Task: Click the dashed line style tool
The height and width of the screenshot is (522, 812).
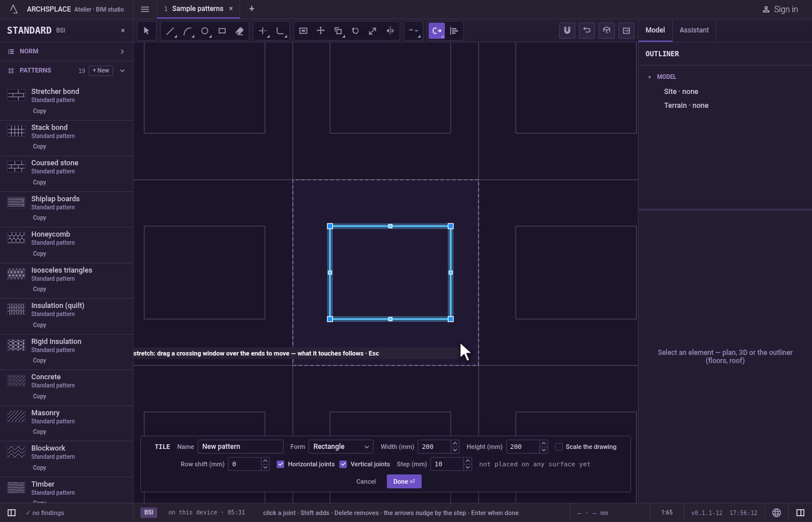Action: click(x=413, y=31)
